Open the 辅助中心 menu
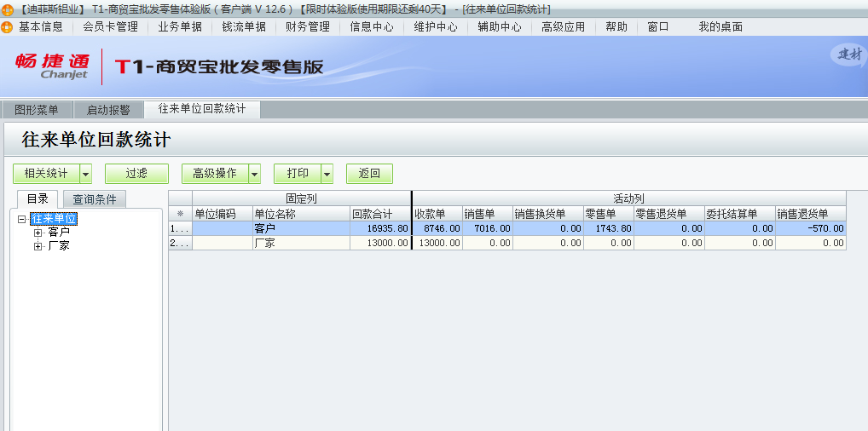 pos(500,26)
